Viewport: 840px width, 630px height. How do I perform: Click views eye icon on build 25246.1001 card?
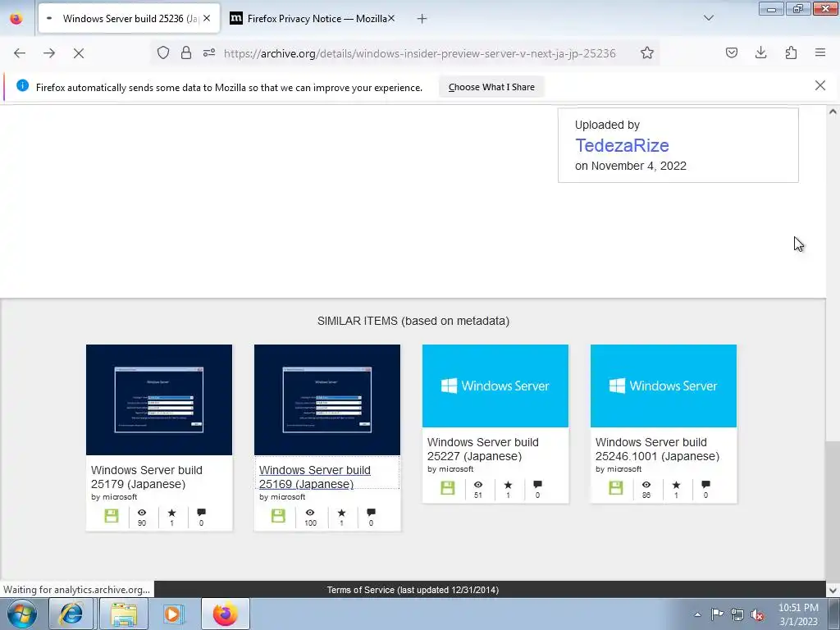coord(646,485)
